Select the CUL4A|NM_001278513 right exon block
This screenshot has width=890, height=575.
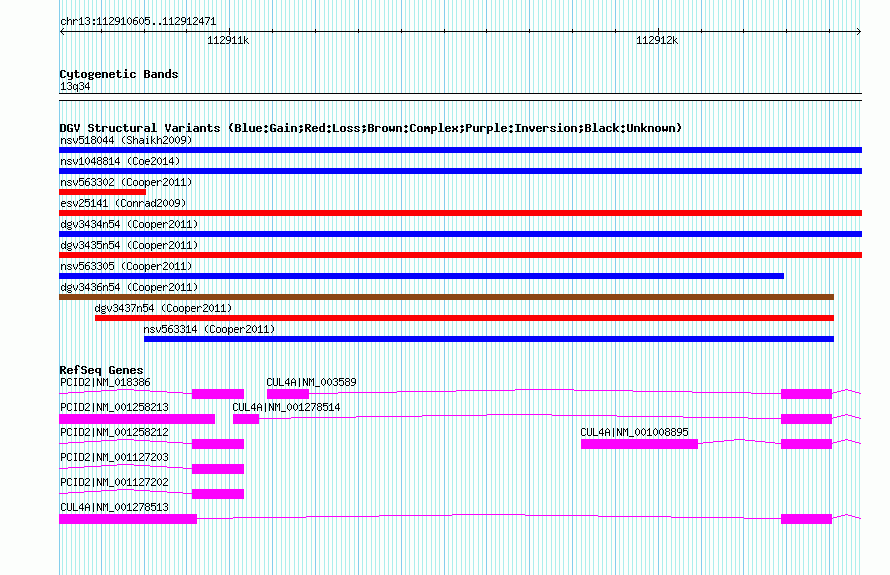(806, 519)
